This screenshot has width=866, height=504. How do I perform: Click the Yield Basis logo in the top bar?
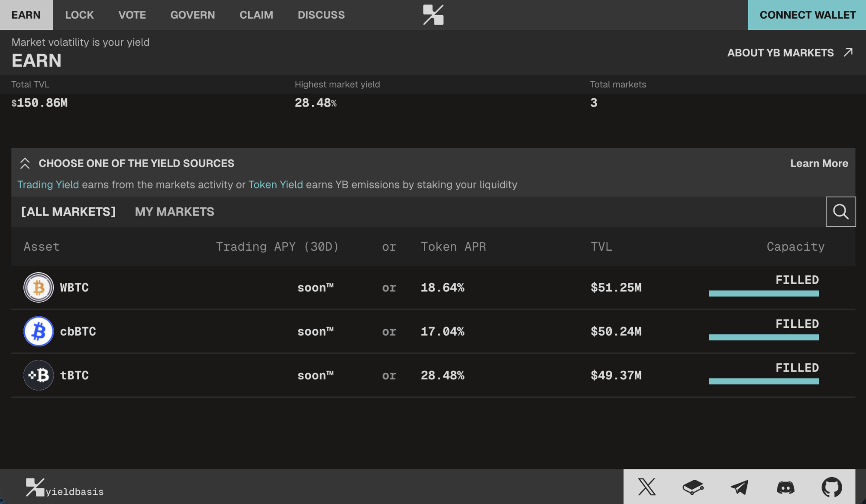pos(433,15)
